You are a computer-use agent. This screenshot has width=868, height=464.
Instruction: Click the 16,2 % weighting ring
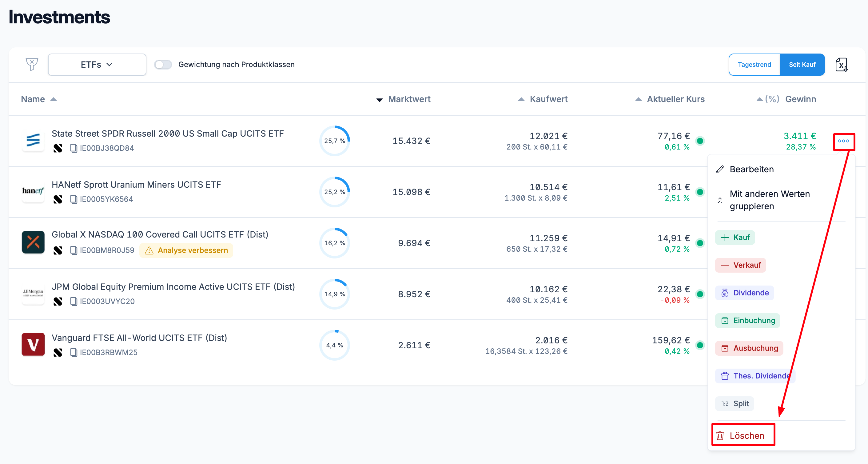tap(335, 243)
